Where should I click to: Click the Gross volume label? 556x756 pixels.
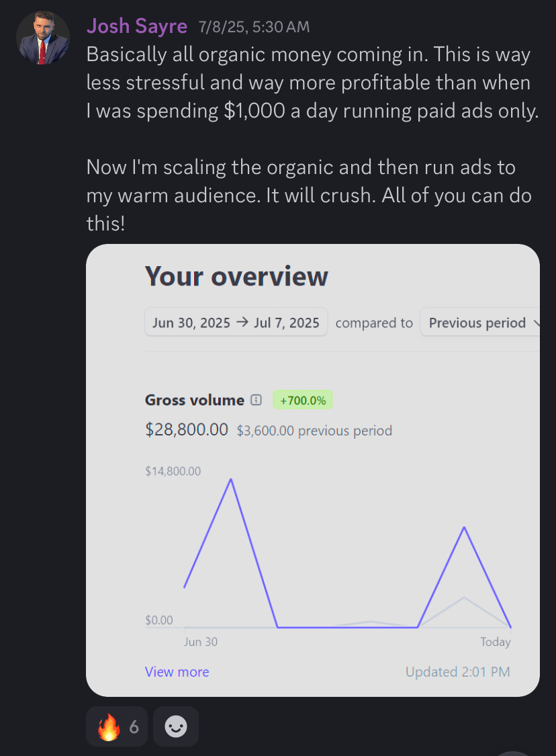tap(194, 400)
